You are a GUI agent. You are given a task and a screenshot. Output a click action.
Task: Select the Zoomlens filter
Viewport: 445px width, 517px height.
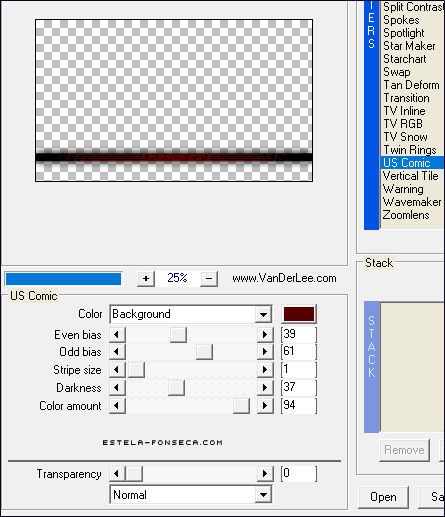point(406,215)
